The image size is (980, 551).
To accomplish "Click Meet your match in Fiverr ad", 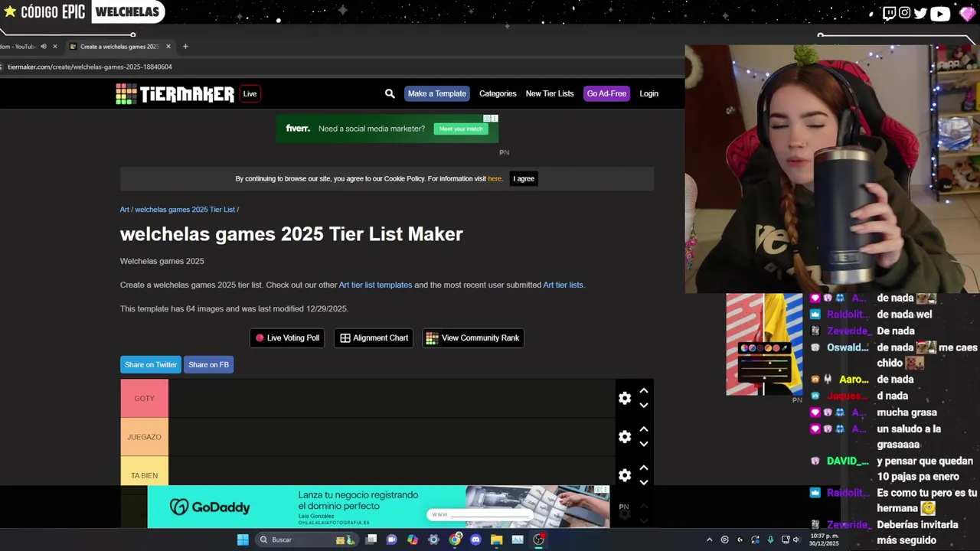I will [x=461, y=129].
